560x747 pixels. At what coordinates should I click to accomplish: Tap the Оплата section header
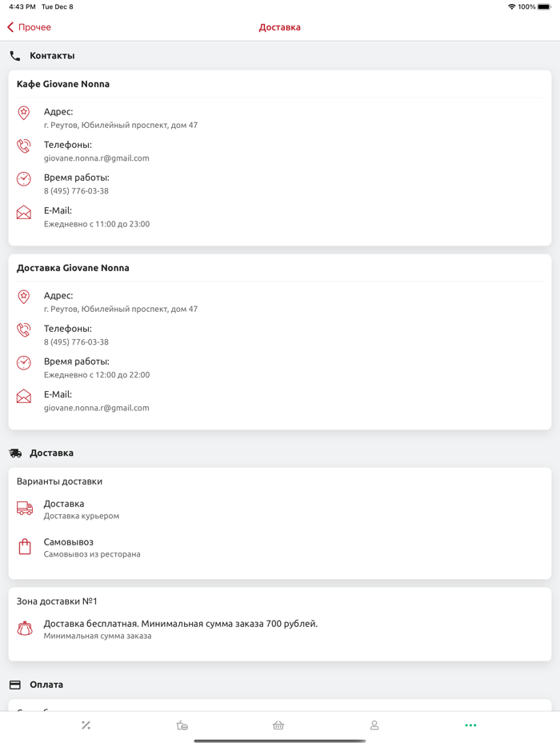[46, 685]
